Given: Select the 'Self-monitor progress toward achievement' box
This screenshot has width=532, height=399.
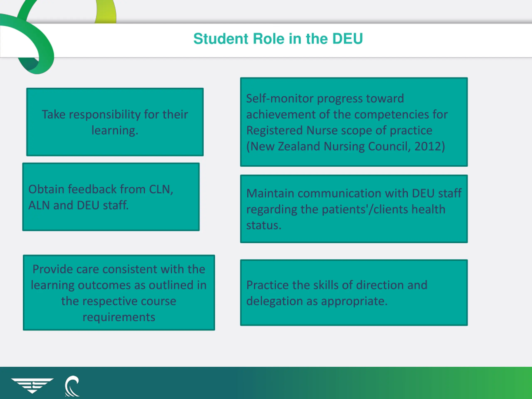Looking at the screenshot, I should 354,122.
